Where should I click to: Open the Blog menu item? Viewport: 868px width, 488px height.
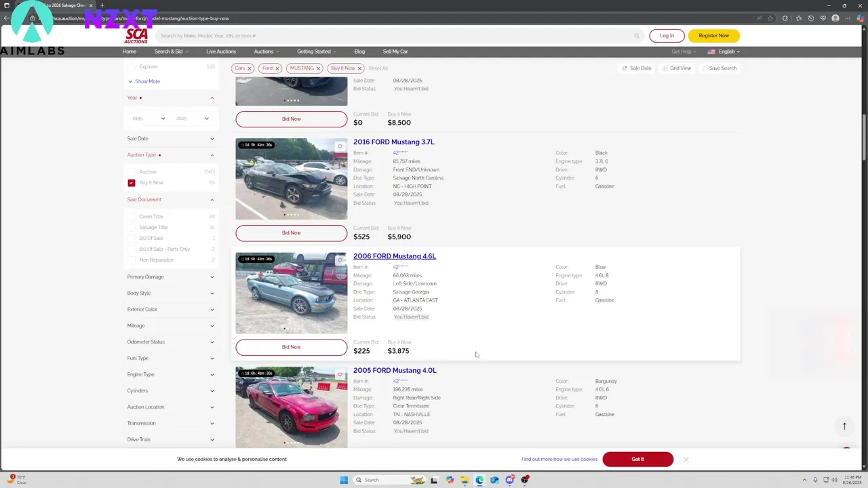359,52
